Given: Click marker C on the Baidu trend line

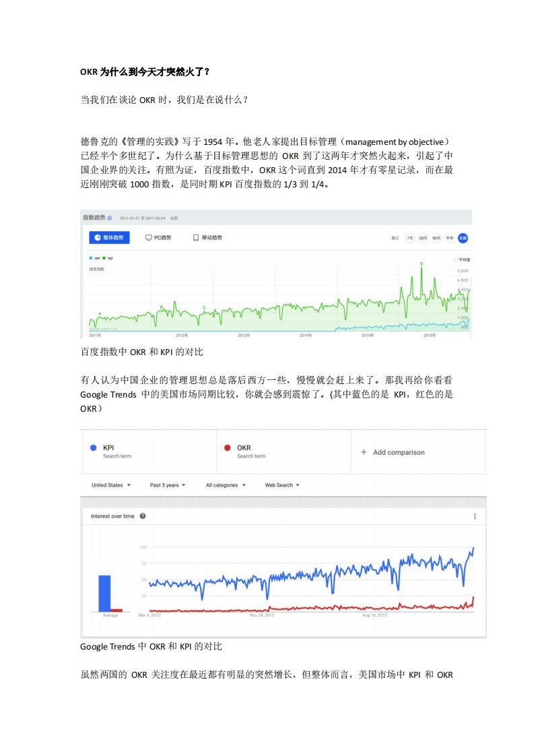Looking at the screenshot, I should click(204, 307).
